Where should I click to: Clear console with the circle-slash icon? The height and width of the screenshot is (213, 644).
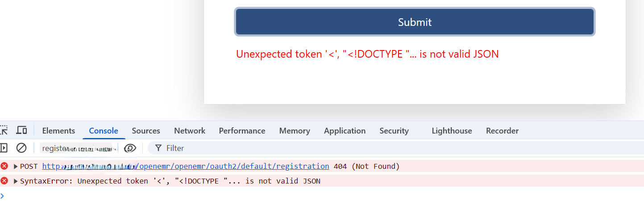click(21, 148)
